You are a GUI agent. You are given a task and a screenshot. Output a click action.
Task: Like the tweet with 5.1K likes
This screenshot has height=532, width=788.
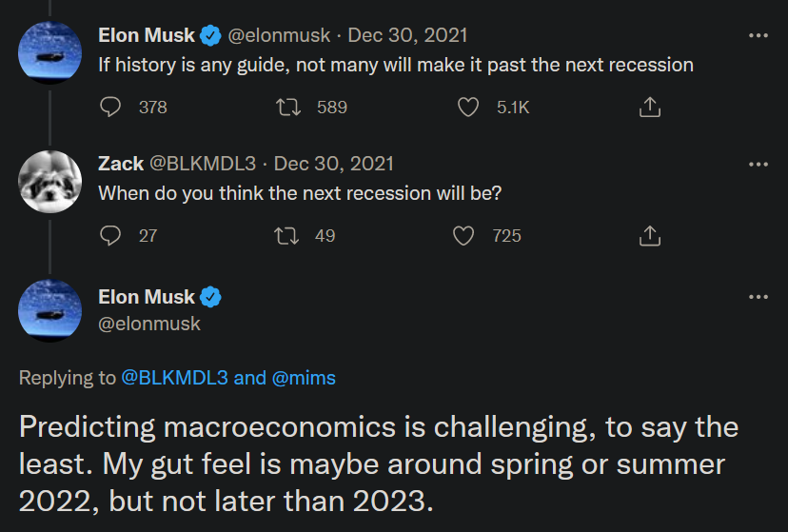468,107
